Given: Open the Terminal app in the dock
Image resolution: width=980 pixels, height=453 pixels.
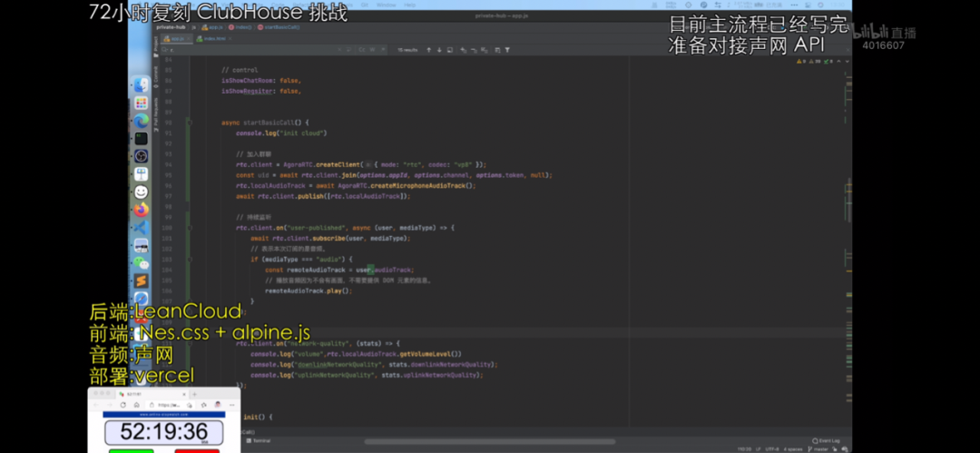Looking at the screenshot, I should coord(142,138).
